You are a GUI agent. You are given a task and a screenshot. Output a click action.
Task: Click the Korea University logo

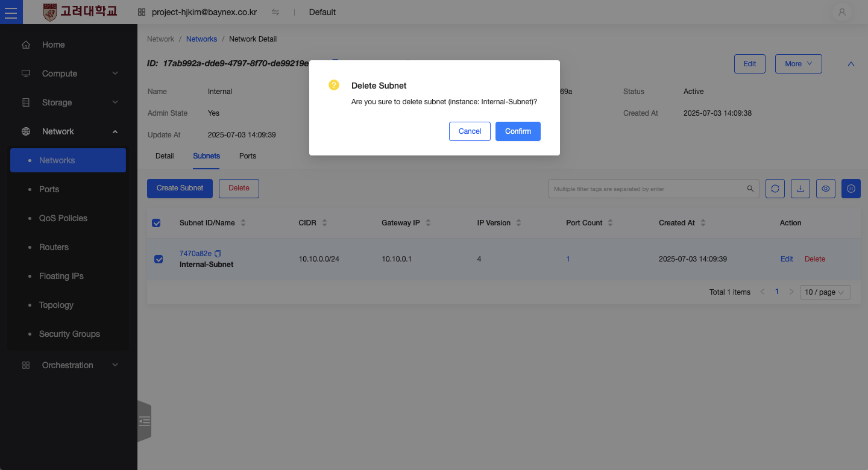[80, 12]
